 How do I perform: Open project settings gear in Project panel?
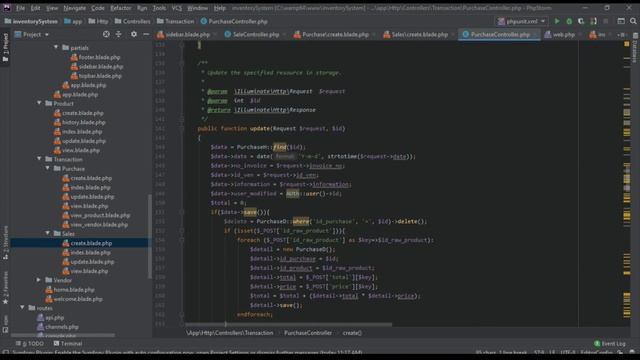tap(133, 35)
